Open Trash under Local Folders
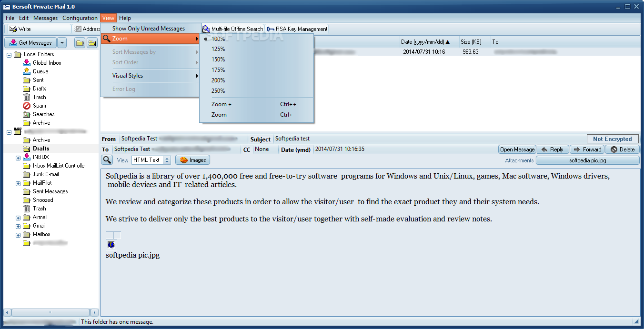 [39, 97]
